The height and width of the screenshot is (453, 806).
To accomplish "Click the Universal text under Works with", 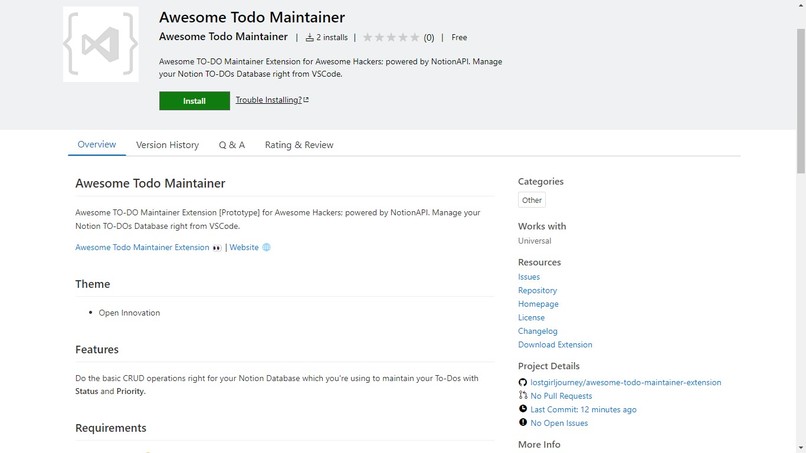I will point(535,241).
